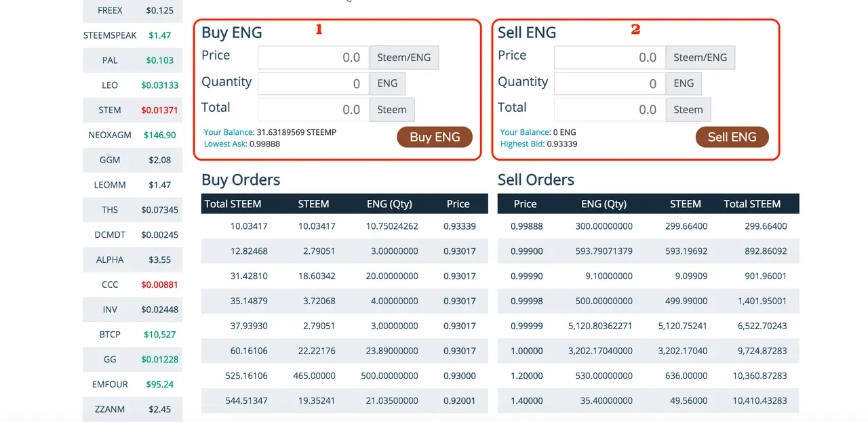Click the sell order priced 1.20000
This screenshot has width=868, height=422.
tap(648, 375)
